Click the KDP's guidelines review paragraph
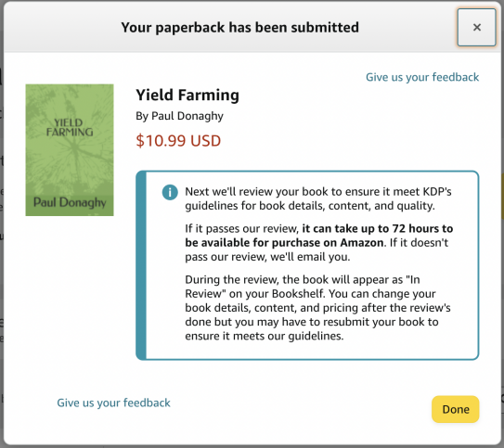 point(318,198)
